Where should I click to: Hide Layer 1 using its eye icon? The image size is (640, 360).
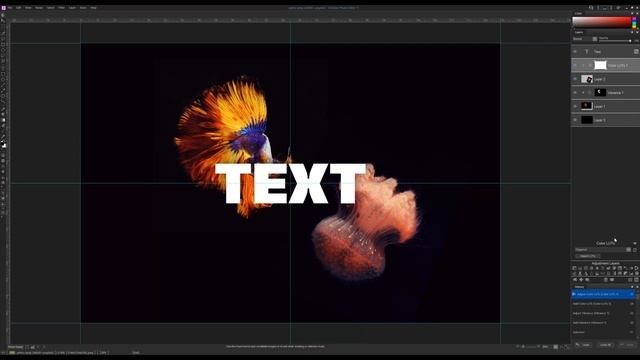coord(575,106)
